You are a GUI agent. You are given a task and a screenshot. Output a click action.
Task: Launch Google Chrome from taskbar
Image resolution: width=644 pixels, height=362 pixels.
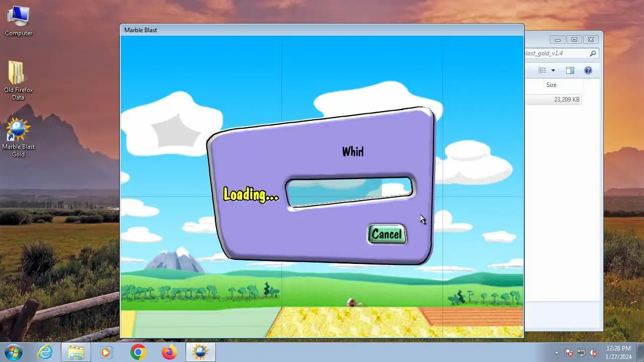click(138, 352)
